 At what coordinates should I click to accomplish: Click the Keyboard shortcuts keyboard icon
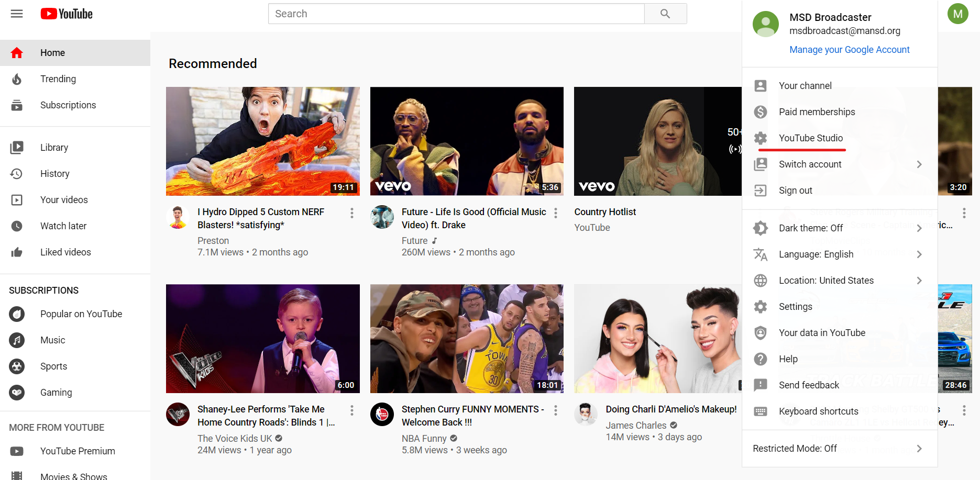[x=761, y=411]
